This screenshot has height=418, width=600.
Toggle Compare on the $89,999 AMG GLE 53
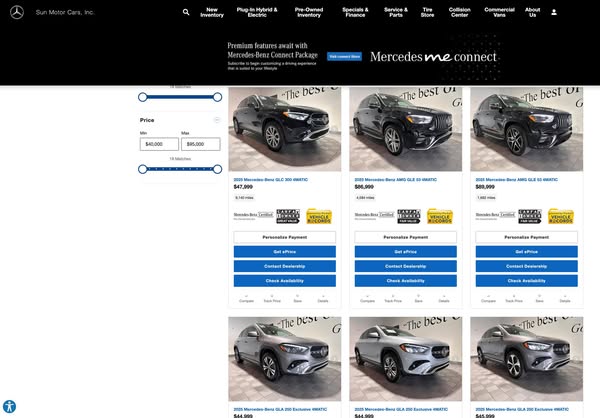point(487,296)
